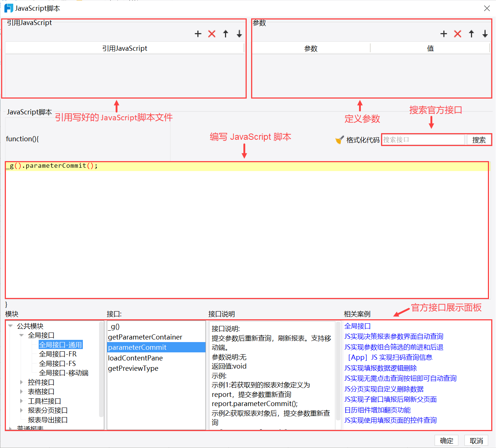Click the 值 column header
Screen dimensions: 496x448
point(430,48)
